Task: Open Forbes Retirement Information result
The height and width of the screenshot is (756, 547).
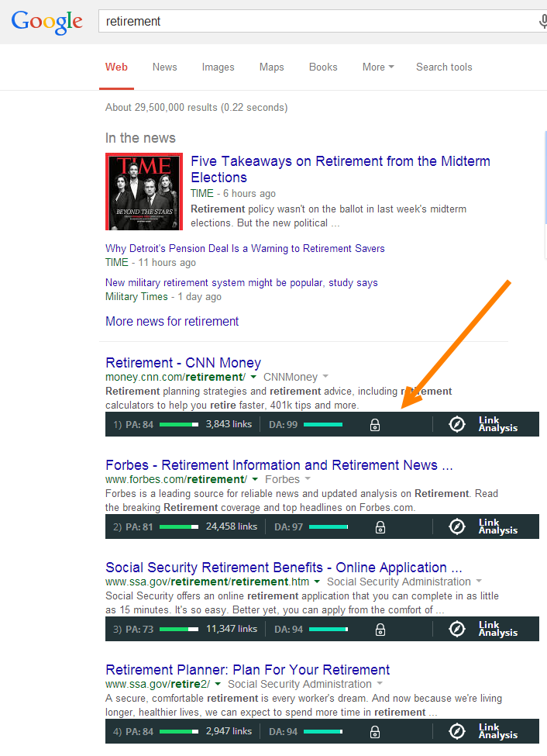Action: coord(279,464)
